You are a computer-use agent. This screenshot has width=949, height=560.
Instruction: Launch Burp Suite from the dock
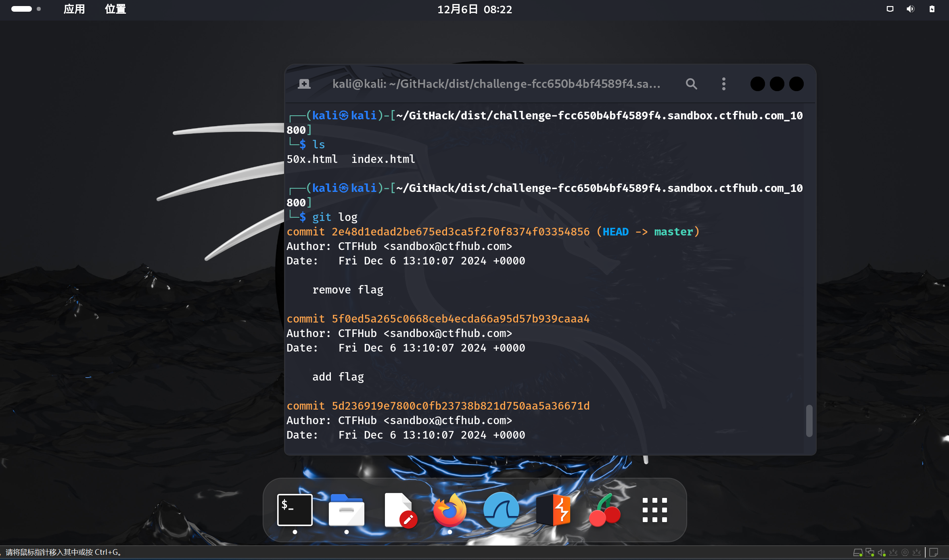click(x=554, y=510)
